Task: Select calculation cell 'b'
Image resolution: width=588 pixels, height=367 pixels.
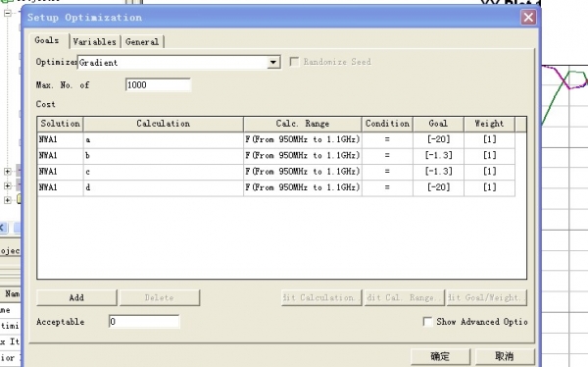Action: click(163, 155)
